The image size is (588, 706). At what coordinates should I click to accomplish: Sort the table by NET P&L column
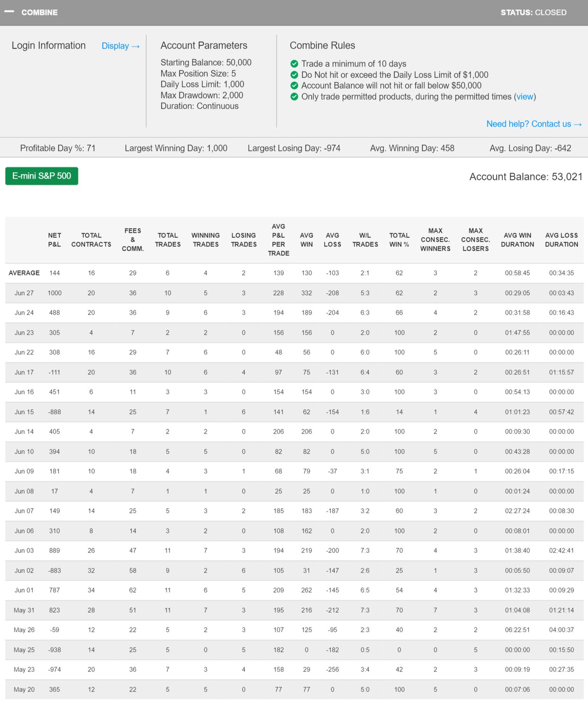tap(54, 239)
